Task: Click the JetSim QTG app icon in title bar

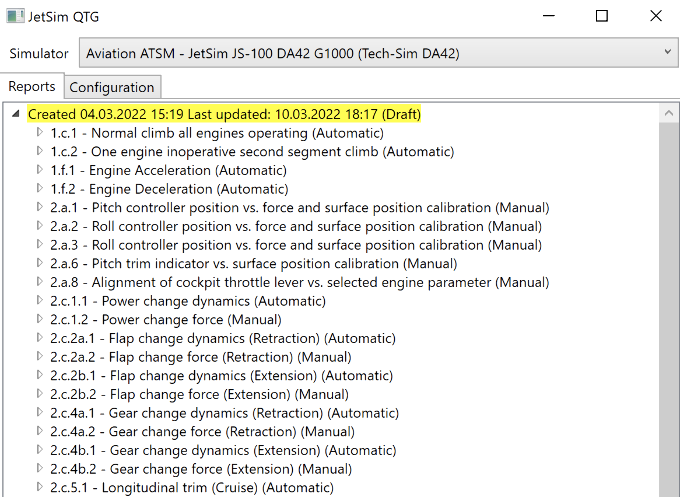Action: click(x=15, y=16)
